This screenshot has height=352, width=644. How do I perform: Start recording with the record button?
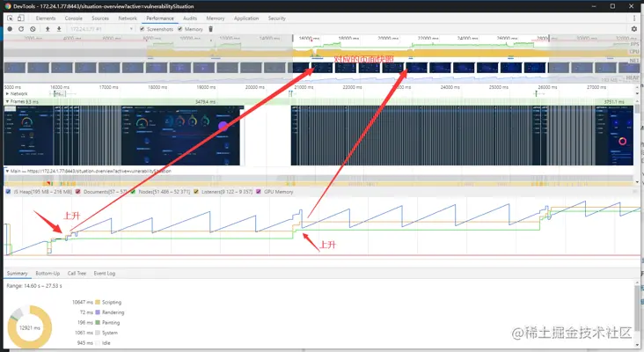[x=10, y=29]
